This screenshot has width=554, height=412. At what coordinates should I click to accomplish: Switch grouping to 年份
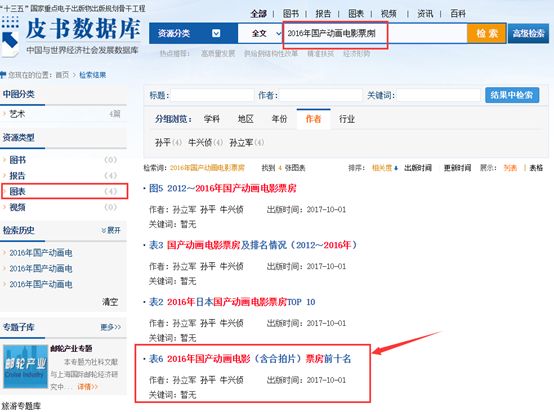coord(279,119)
